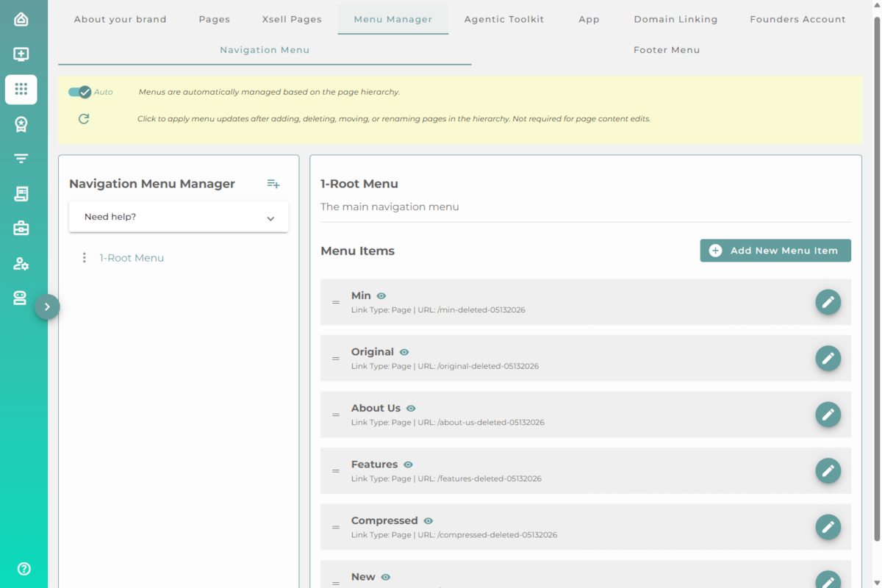Open the user settings icon in the sidebar

coord(21,263)
